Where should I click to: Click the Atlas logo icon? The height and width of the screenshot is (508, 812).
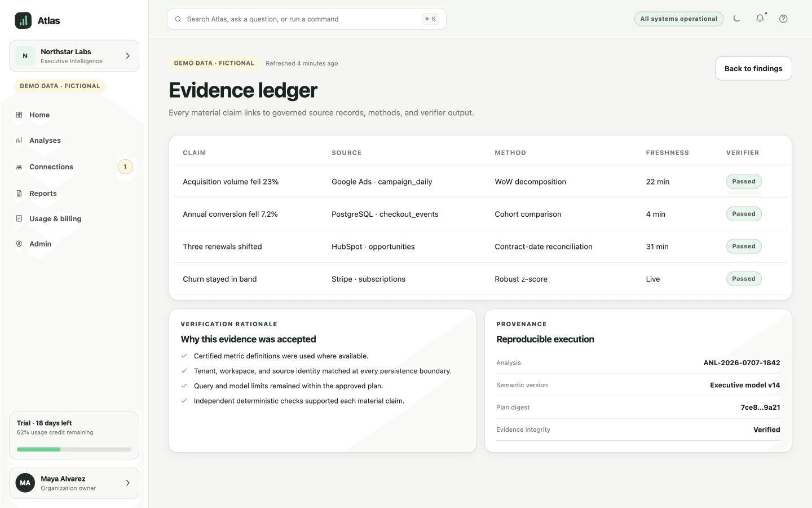point(23,20)
